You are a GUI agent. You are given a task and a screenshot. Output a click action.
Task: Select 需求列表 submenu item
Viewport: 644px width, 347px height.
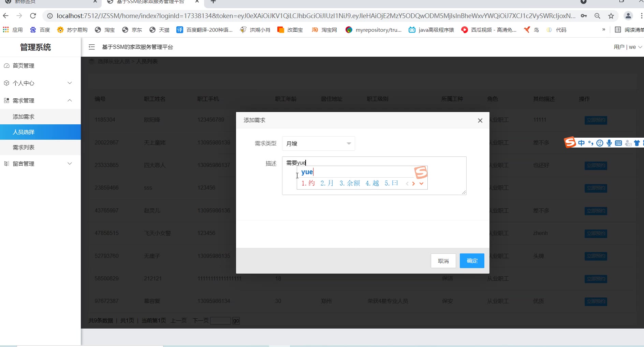[40, 148]
